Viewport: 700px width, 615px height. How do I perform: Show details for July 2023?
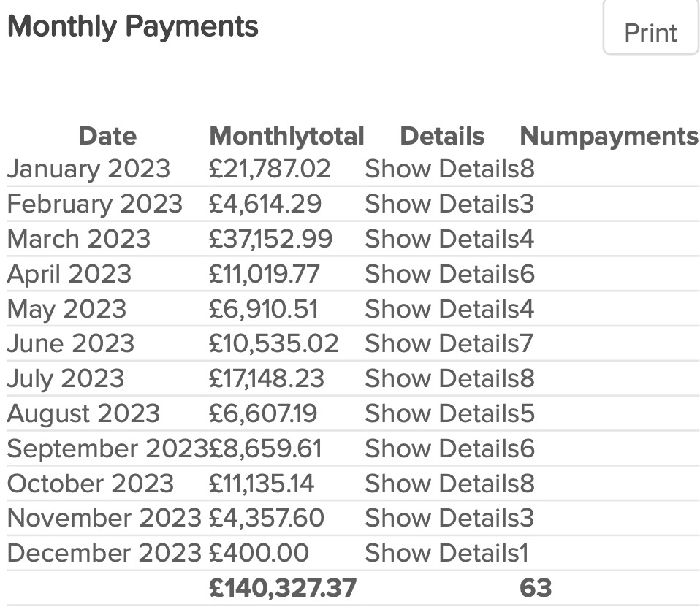click(x=441, y=378)
